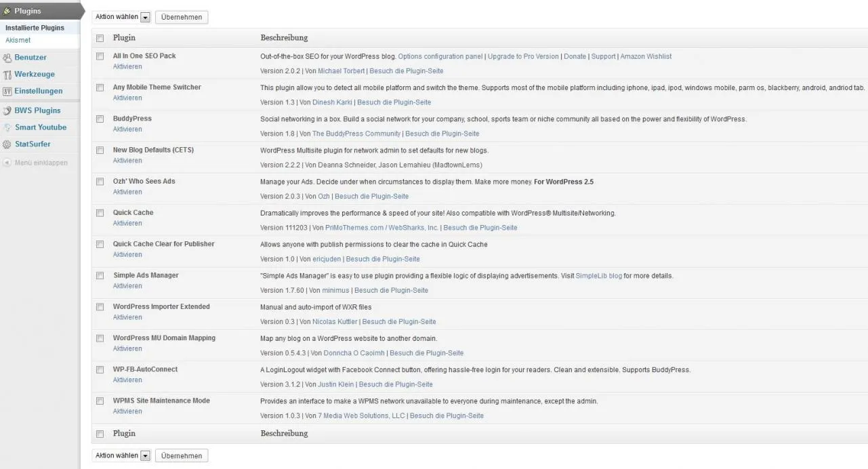
Task: Check the Quick Cache Clear for Publisher checkbox
Action: (x=100, y=244)
